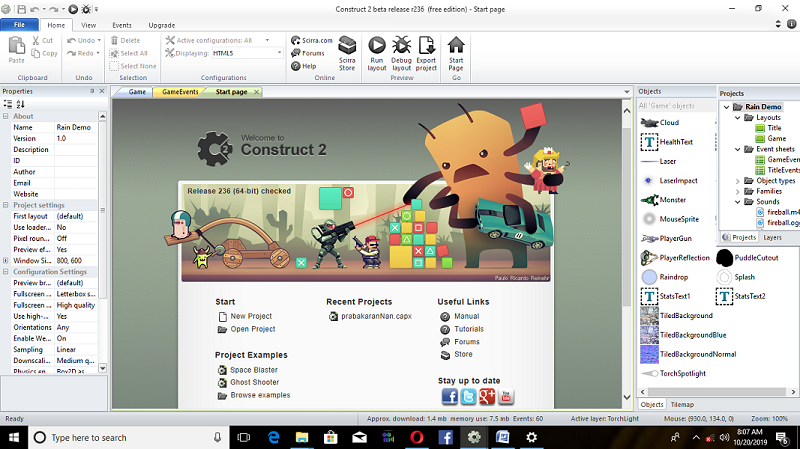Open the Facebook icon on start page
Viewport: 800px width, 449px height.
449,396
